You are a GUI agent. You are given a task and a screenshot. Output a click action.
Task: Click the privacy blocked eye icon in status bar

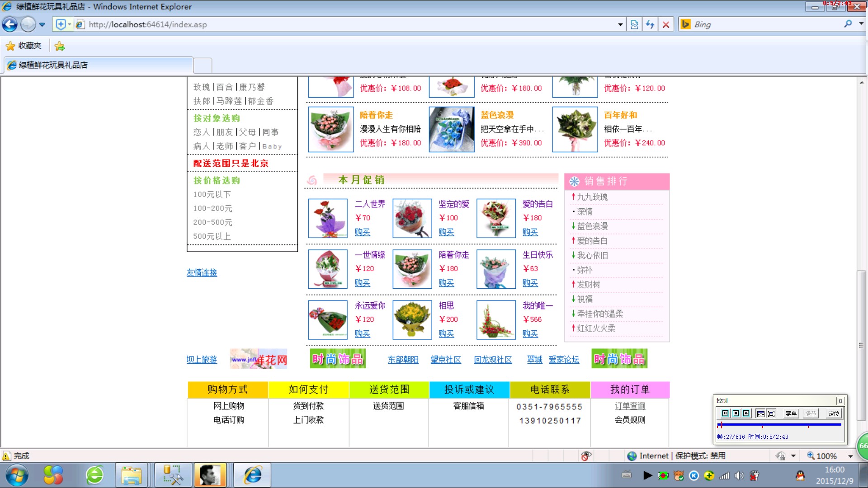(586, 456)
